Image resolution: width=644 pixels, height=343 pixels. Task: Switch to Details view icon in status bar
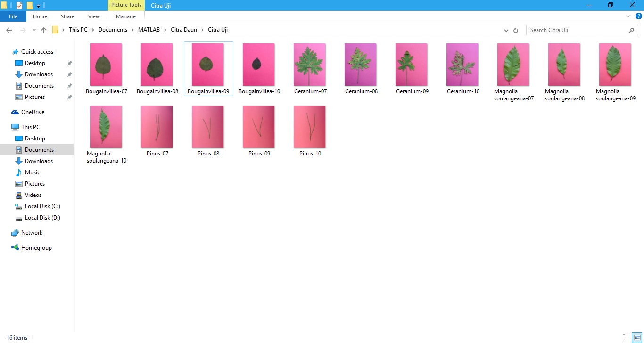pyautogui.click(x=627, y=337)
